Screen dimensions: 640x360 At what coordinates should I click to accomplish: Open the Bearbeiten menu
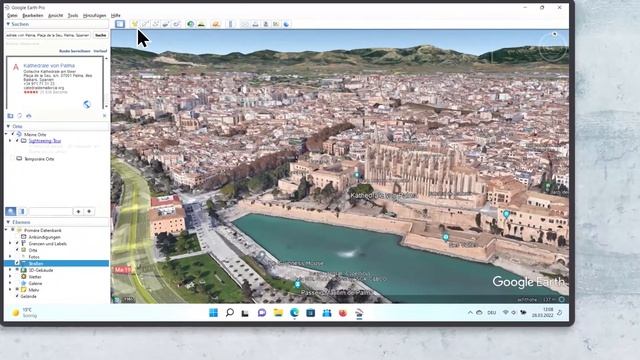click(33, 16)
